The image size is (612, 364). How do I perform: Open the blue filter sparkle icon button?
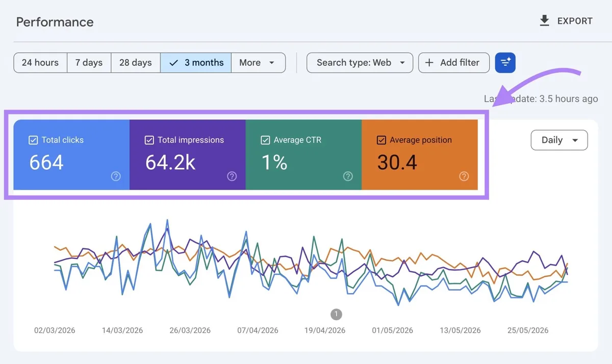[505, 63]
